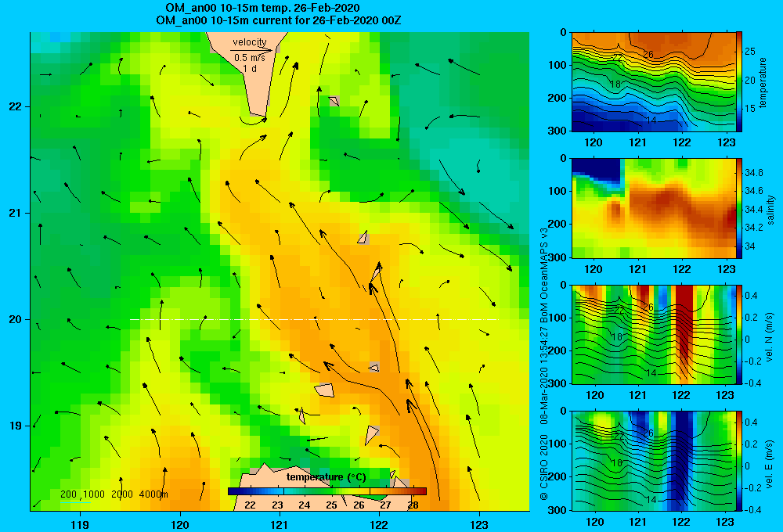Click the vertical 'salinity' colorbar label
This screenshot has width=783, height=532.
[770, 210]
